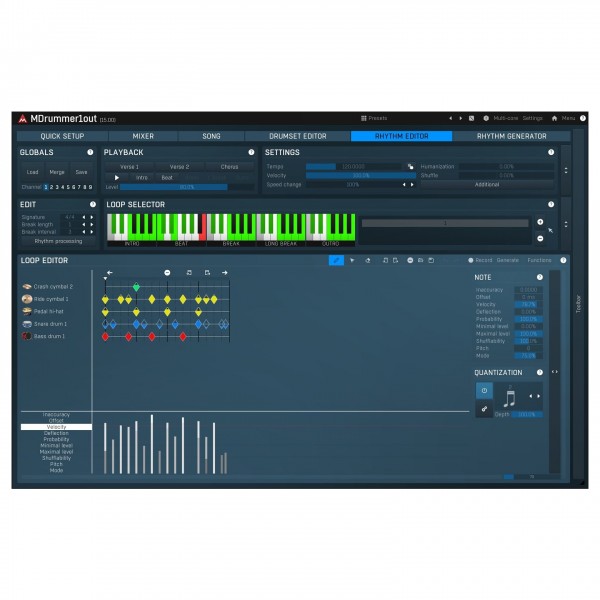
Task: Select the pencil draw tool in Loop Editor
Action: pyautogui.click(x=336, y=260)
